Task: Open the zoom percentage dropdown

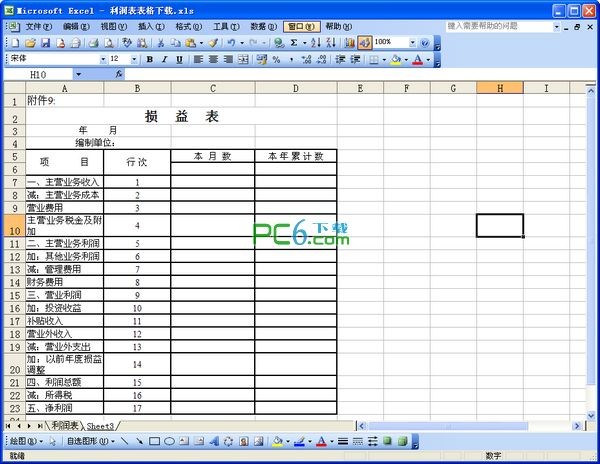Action: pyautogui.click(x=412, y=43)
